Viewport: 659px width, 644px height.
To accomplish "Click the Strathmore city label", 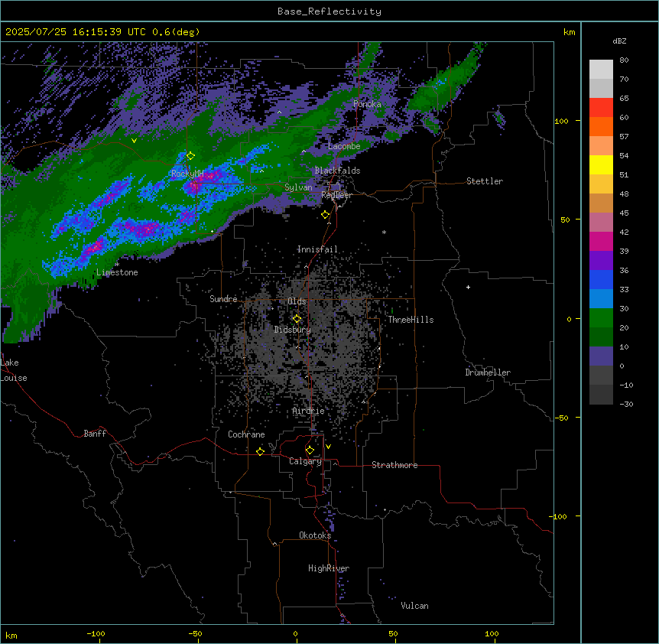I will pyautogui.click(x=394, y=465).
